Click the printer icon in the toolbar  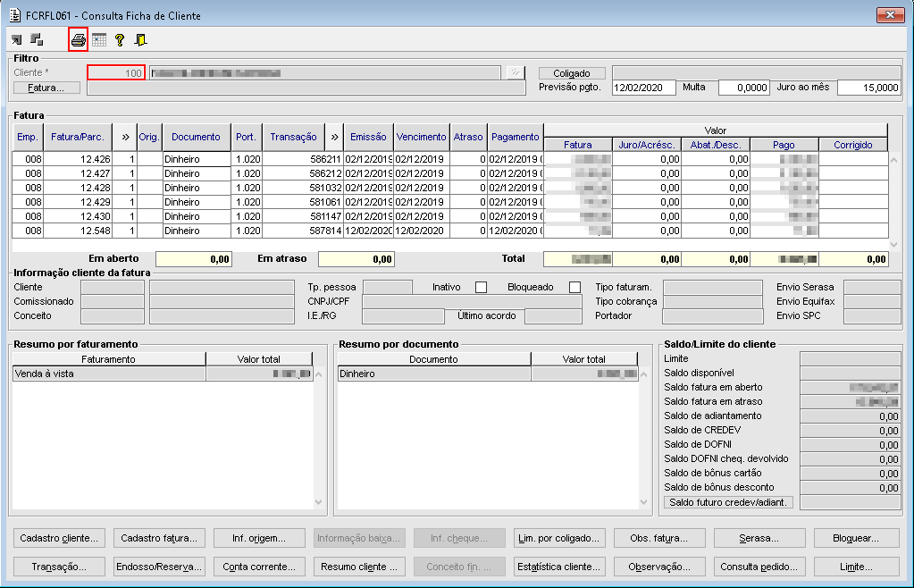(79, 39)
